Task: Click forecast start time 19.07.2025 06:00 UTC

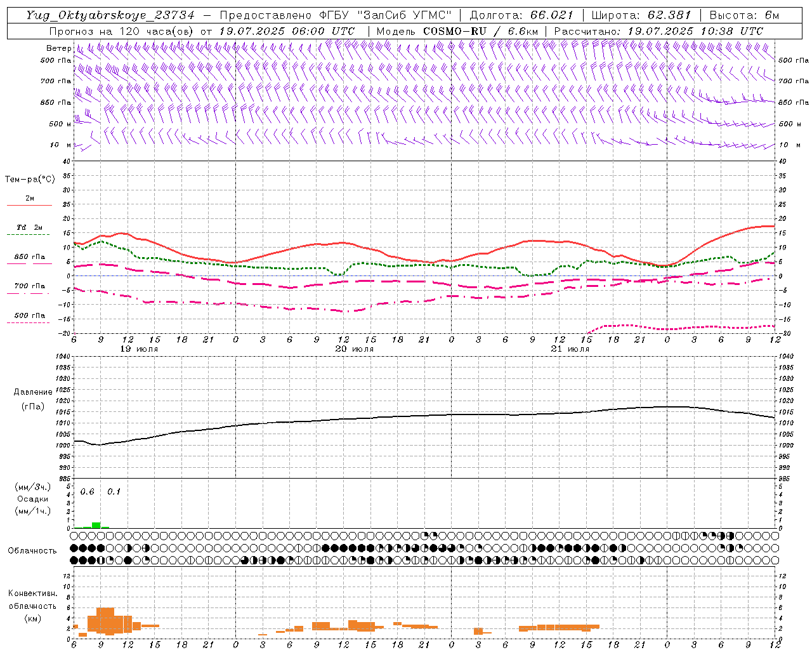Action: (x=286, y=31)
